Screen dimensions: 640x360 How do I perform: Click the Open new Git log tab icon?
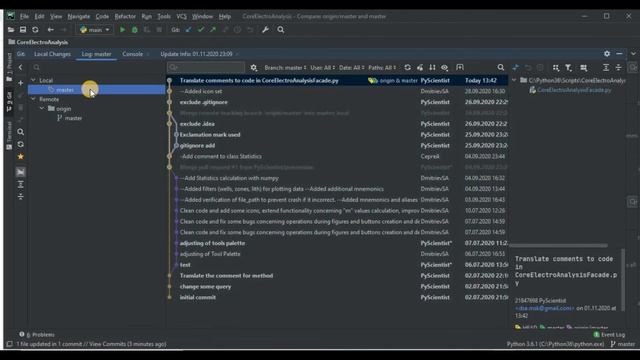tap(460, 68)
